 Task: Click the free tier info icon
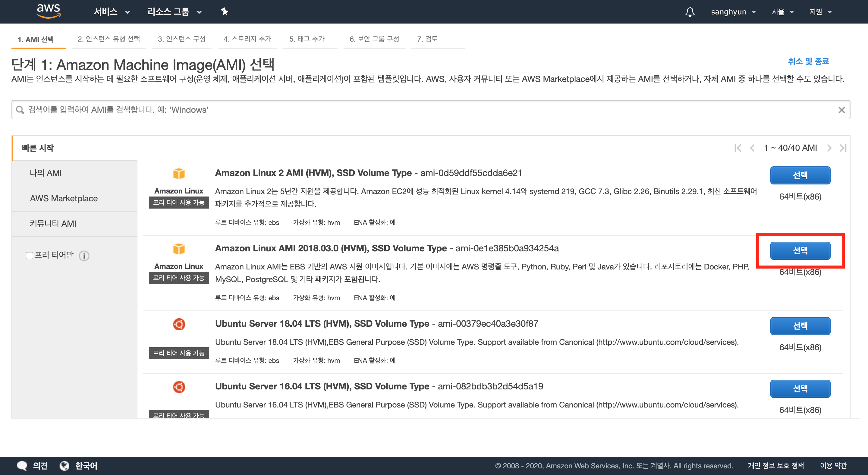click(x=84, y=256)
